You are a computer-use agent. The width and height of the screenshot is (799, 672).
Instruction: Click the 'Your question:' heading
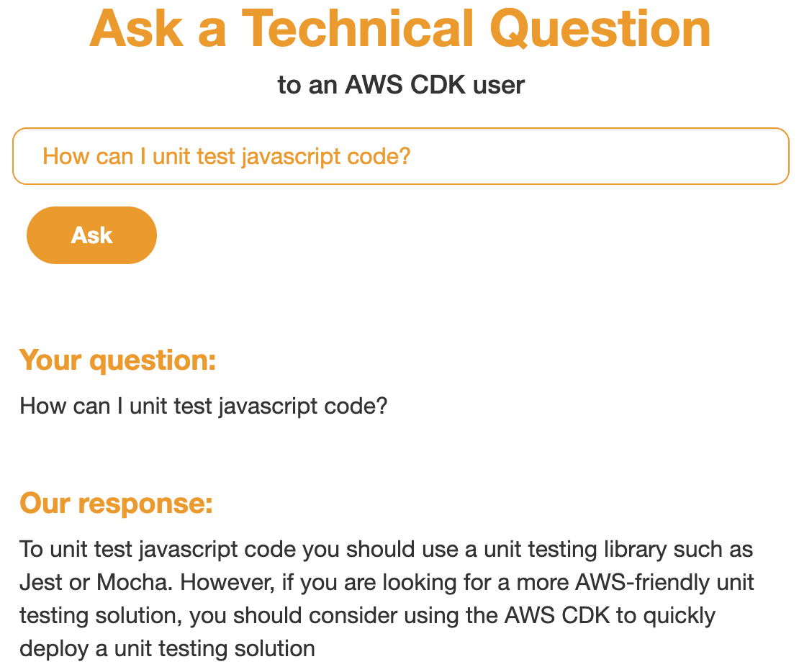click(117, 360)
